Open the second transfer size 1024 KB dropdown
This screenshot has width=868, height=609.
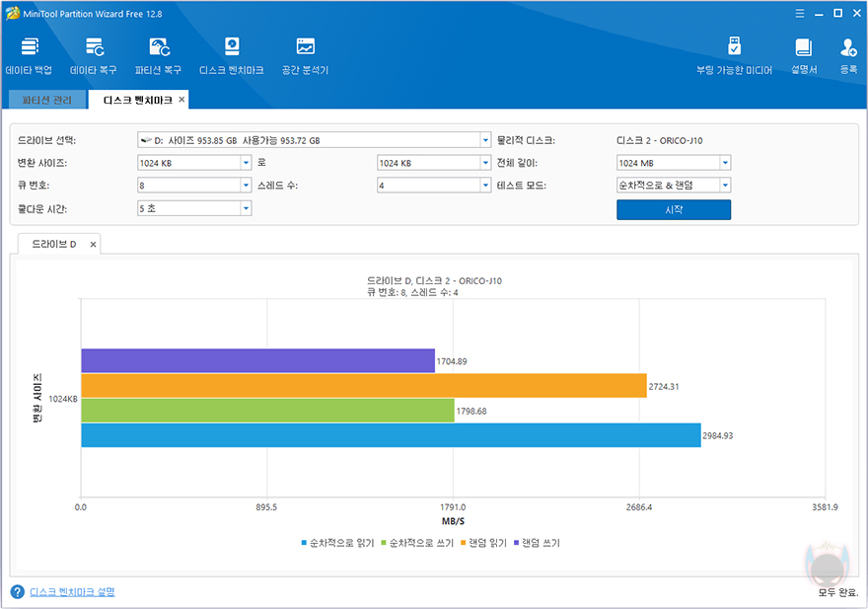click(485, 163)
